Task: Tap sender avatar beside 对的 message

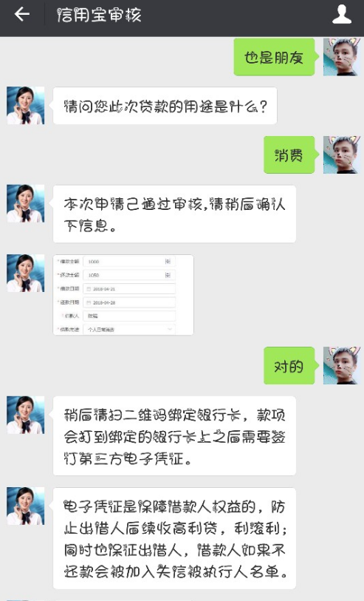Action: (x=342, y=366)
